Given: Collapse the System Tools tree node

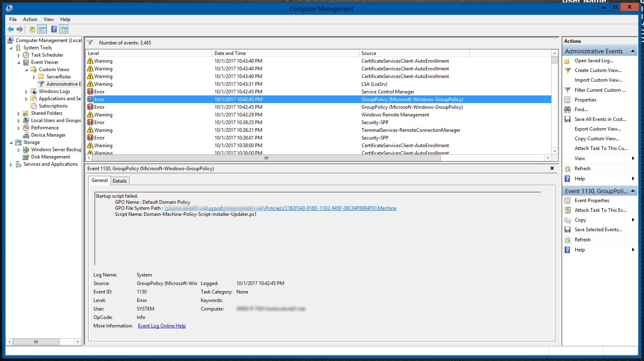Looking at the screenshot, I should click(x=11, y=48).
